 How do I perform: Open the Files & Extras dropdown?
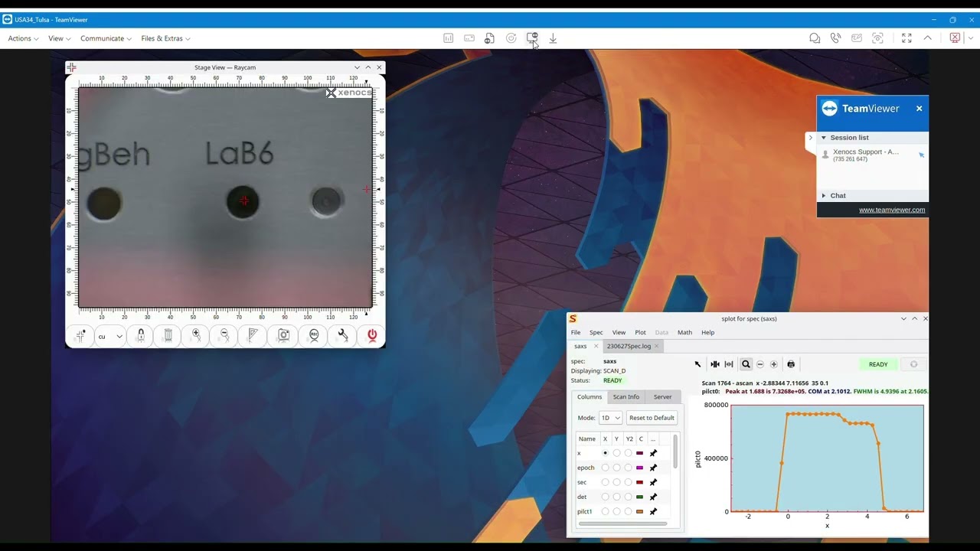(x=165, y=38)
